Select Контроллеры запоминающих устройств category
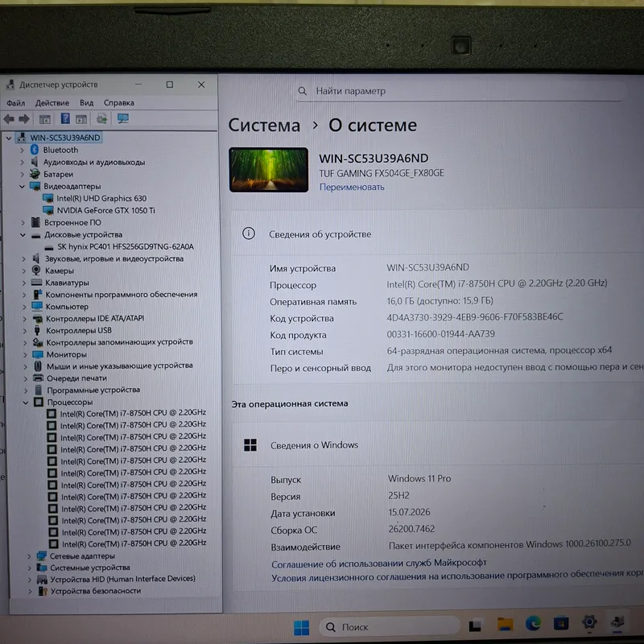 [119, 342]
